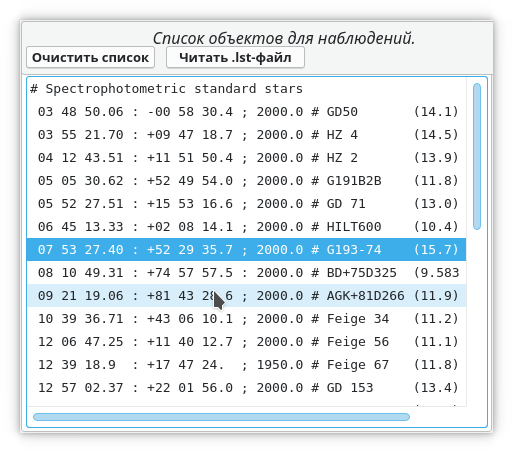Screen dimensions: 513x453
Task: Click horizontal scrollbar track right of thumb
Action: pyautogui.click(x=438, y=417)
